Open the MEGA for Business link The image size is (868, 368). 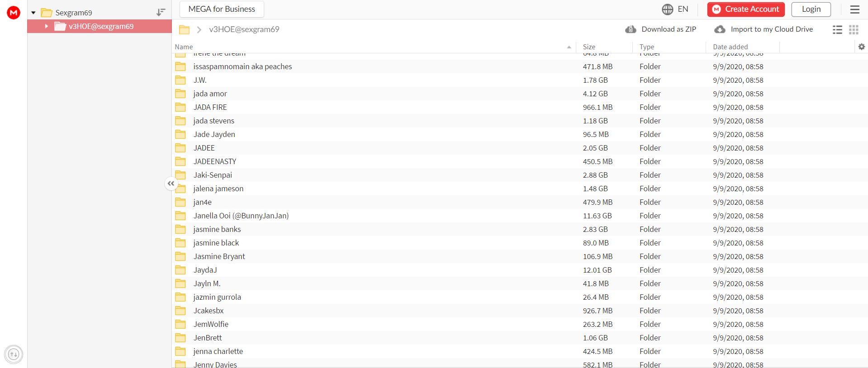coord(222,9)
